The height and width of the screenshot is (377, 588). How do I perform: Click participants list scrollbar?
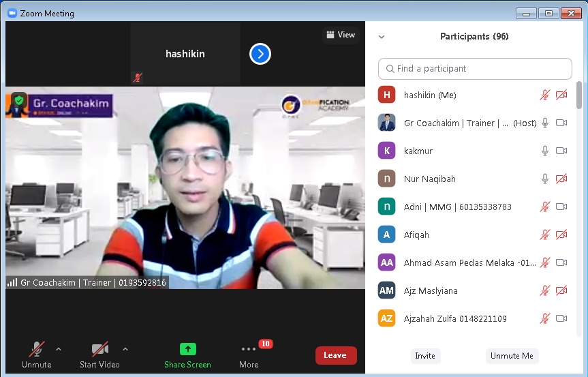[579, 95]
